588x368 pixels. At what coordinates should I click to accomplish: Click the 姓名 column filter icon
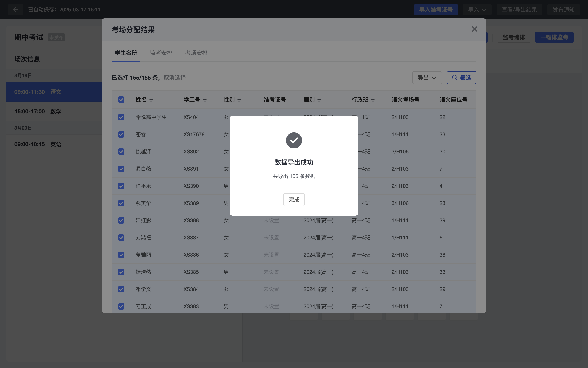151,100
